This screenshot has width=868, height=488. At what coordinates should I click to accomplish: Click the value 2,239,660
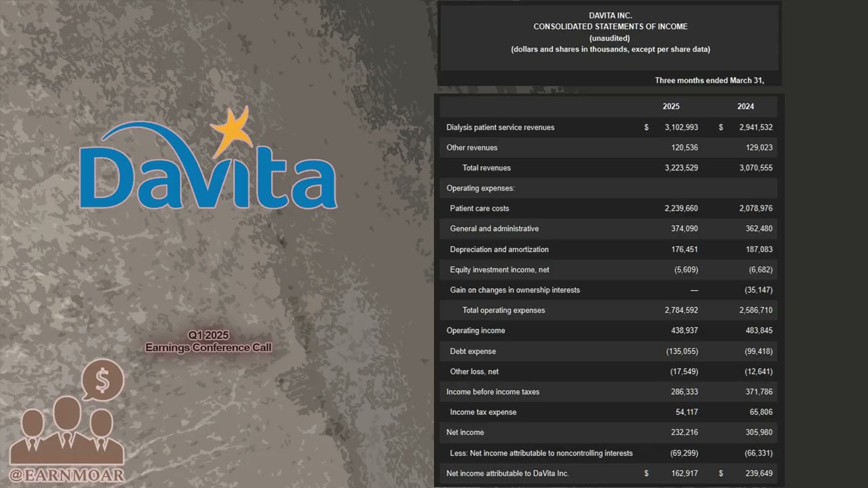coord(681,209)
